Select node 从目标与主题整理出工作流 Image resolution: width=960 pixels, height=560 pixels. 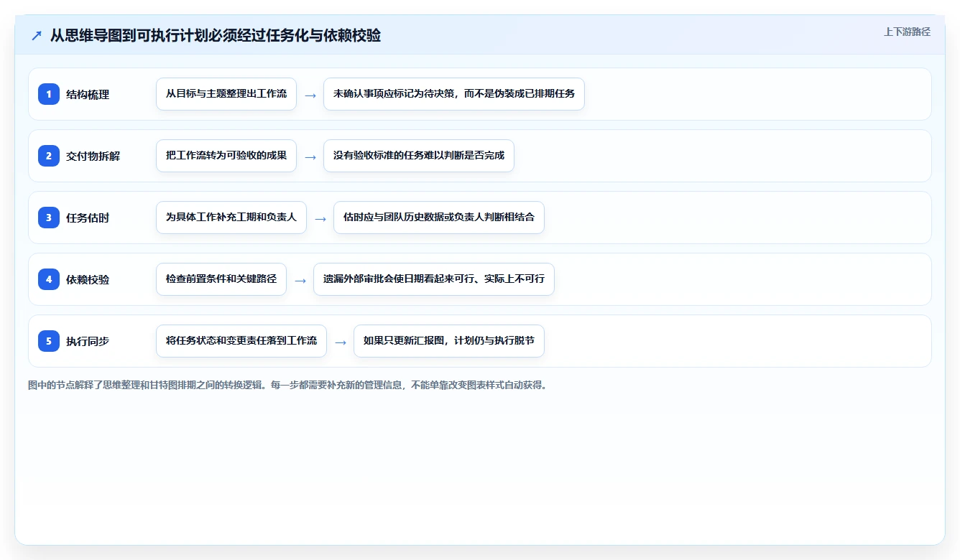click(x=226, y=94)
